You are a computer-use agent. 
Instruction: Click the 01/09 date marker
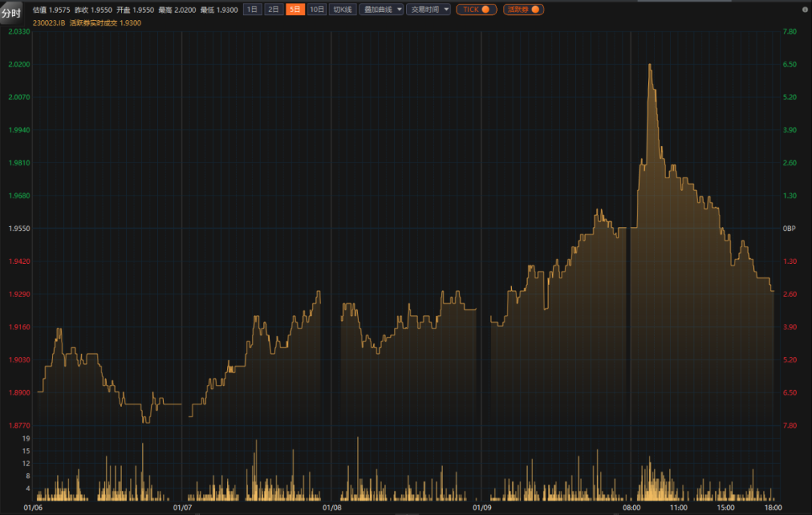(481, 507)
